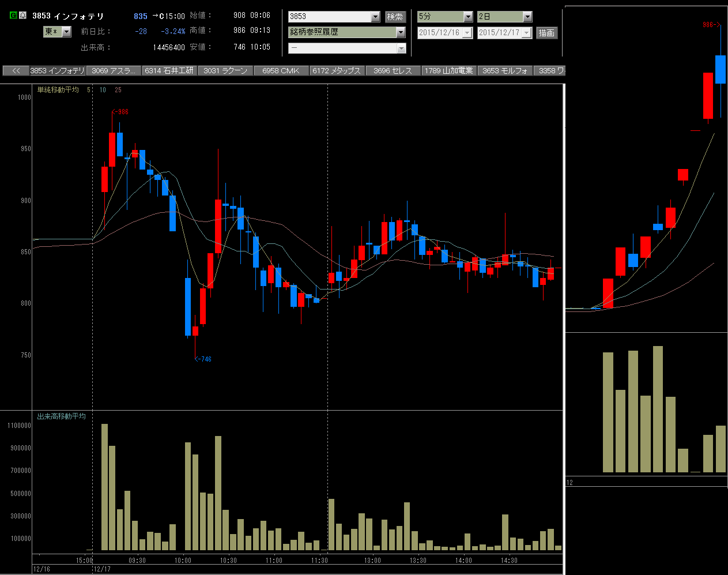This screenshot has width=728, height=575.
Task: Click the alert bell icon next to 3853
Action: tap(22, 16)
